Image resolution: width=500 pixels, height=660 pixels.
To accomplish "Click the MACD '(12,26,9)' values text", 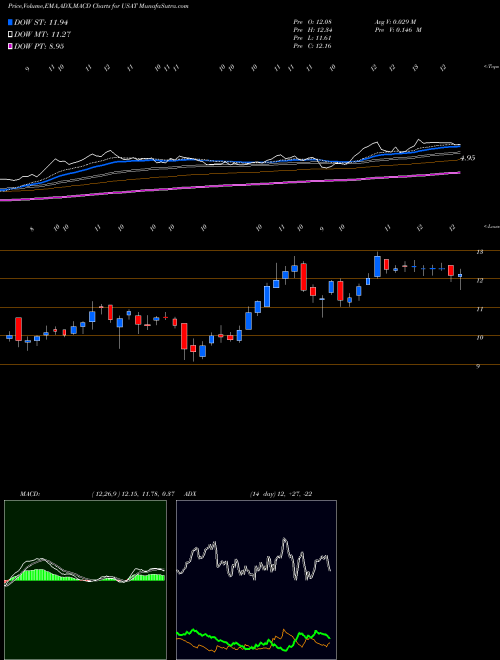I will click(133, 494).
